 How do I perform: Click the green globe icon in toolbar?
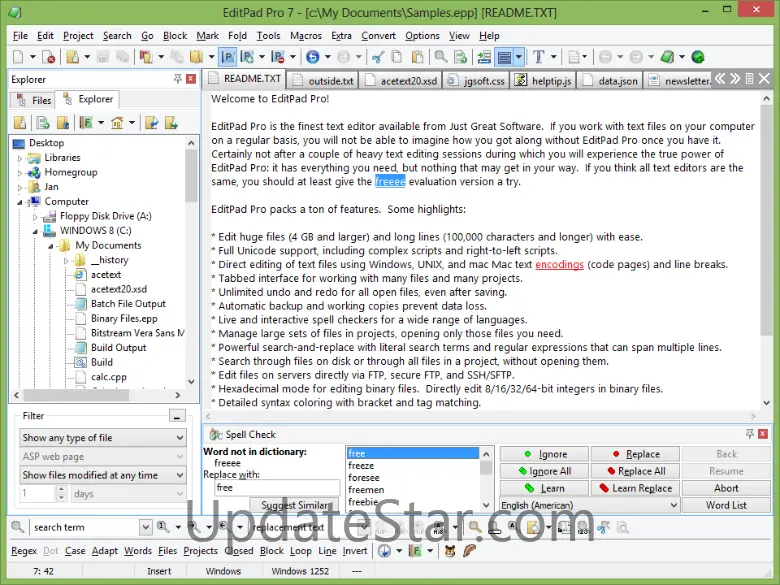click(x=698, y=57)
